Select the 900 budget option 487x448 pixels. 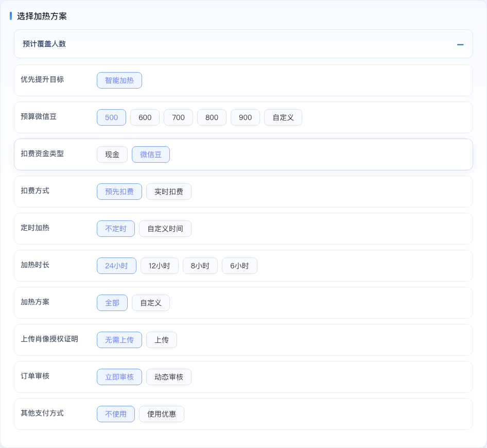246,117
